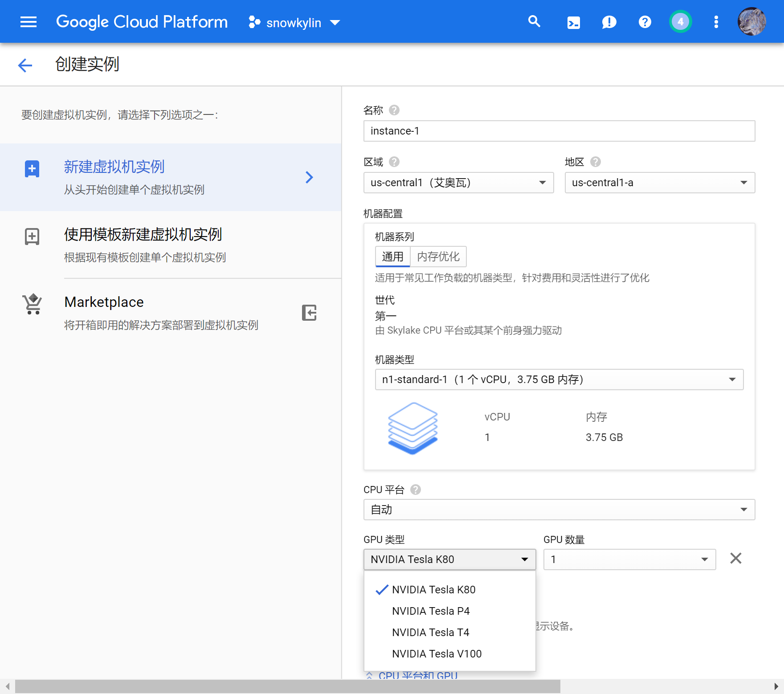Click the Marketplace shopping cart icon
The width and height of the screenshot is (784, 694).
[x=33, y=304]
